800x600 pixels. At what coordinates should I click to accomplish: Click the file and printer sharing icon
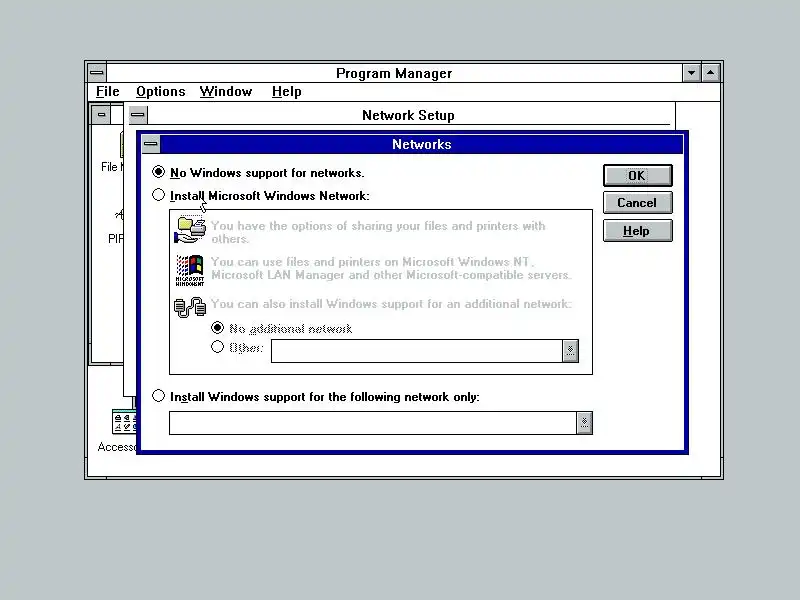[190, 230]
